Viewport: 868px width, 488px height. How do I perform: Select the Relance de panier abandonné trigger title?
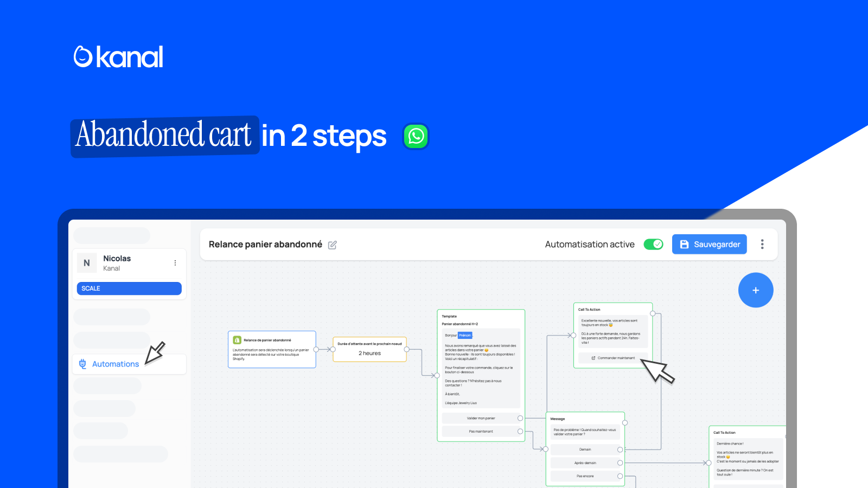point(267,341)
